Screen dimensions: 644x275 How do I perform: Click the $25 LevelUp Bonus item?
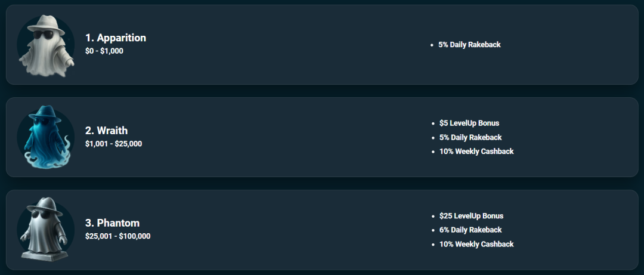click(471, 216)
